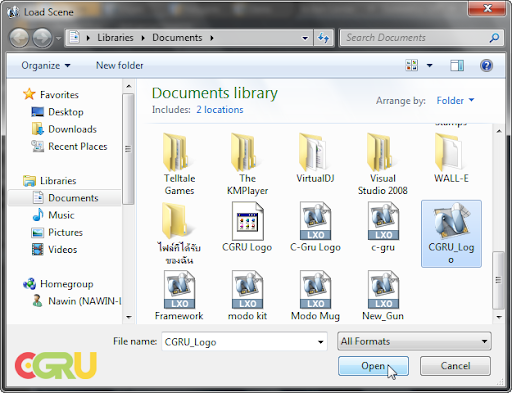The height and width of the screenshot is (393, 512).
Task: Open the VirtualDJ folder
Action: (x=315, y=158)
